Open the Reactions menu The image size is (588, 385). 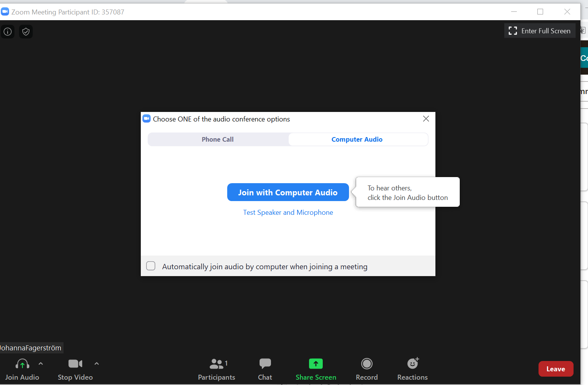[x=413, y=364]
